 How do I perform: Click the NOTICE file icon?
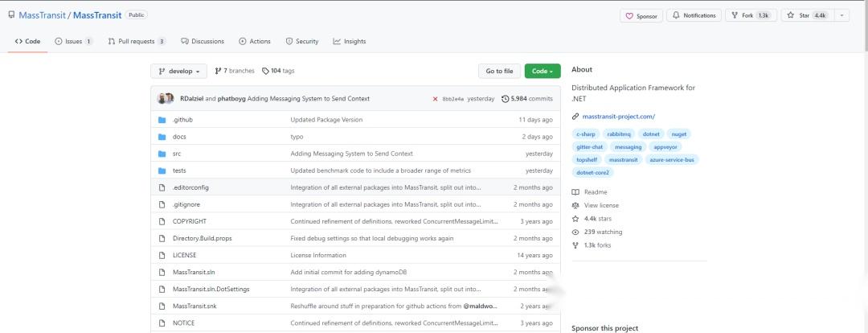162,323
